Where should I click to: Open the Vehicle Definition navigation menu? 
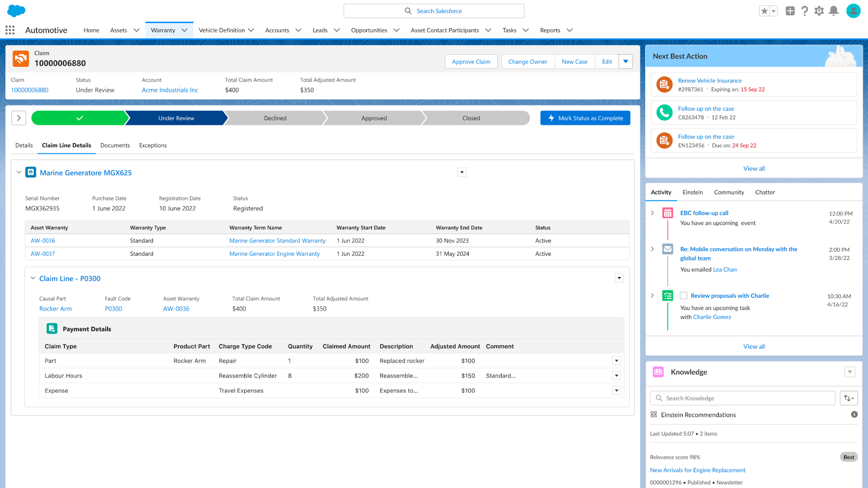click(226, 30)
